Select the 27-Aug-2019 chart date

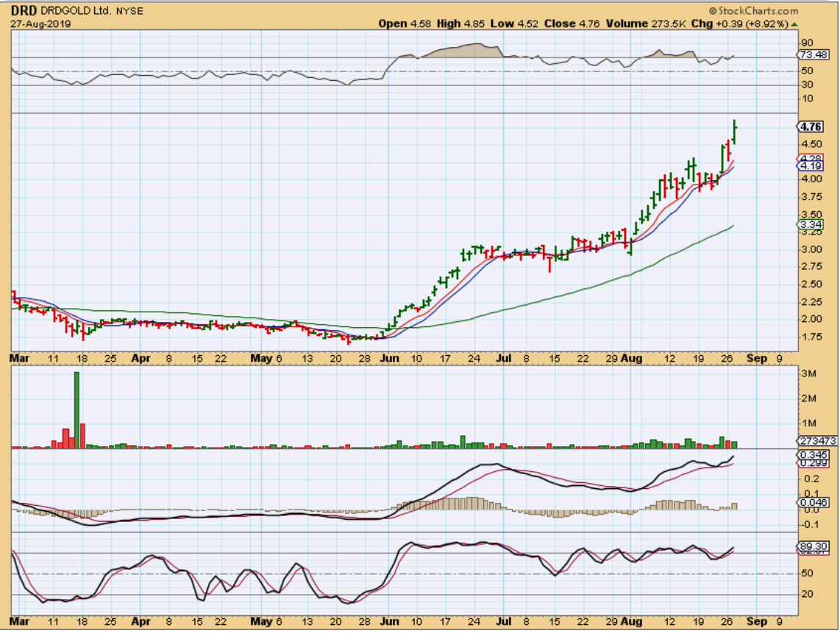[35, 24]
